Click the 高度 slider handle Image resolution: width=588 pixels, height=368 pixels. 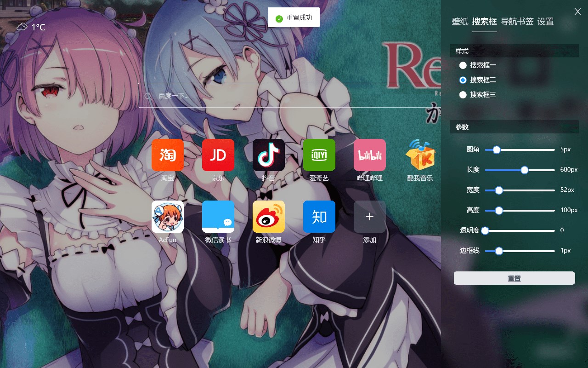click(x=499, y=210)
